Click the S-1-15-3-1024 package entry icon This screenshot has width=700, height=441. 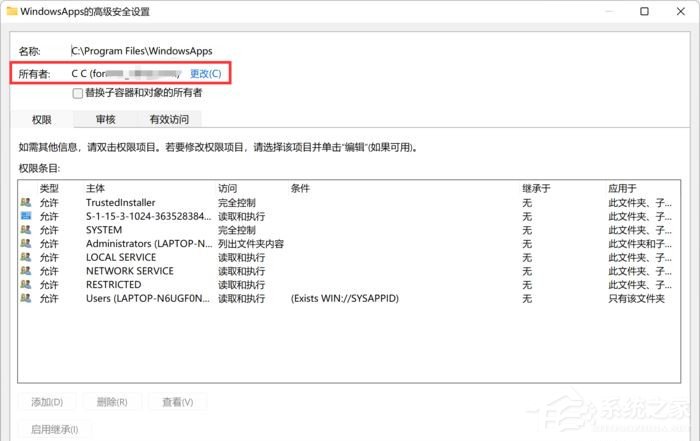25,216
